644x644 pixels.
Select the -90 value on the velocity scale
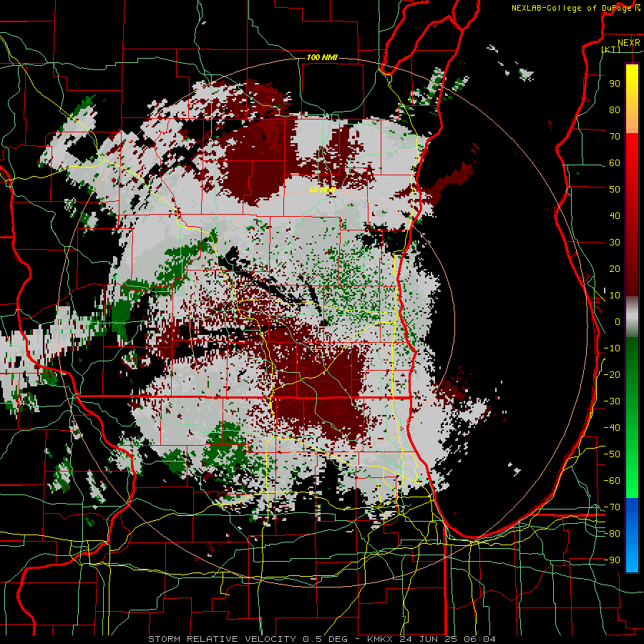612,560
